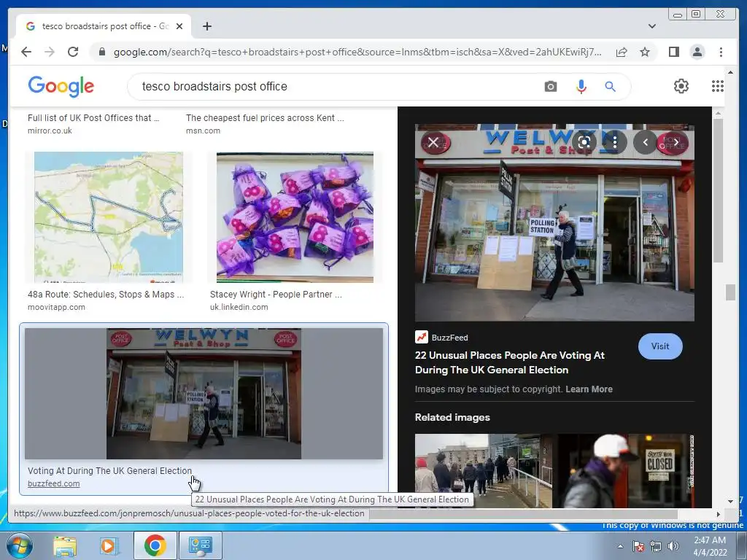Open the related image of queue outside

click(484, 470)
